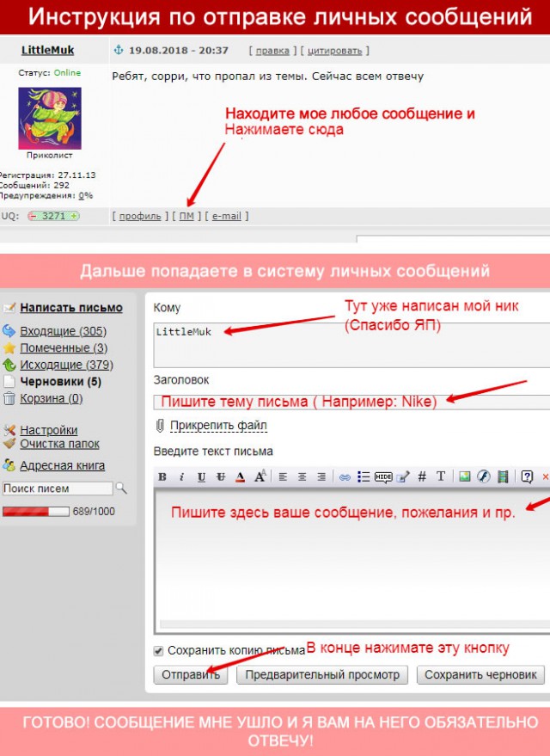Click the green Online status text
This screenshot has height=756, width=550.
click(x=67, y=73)
